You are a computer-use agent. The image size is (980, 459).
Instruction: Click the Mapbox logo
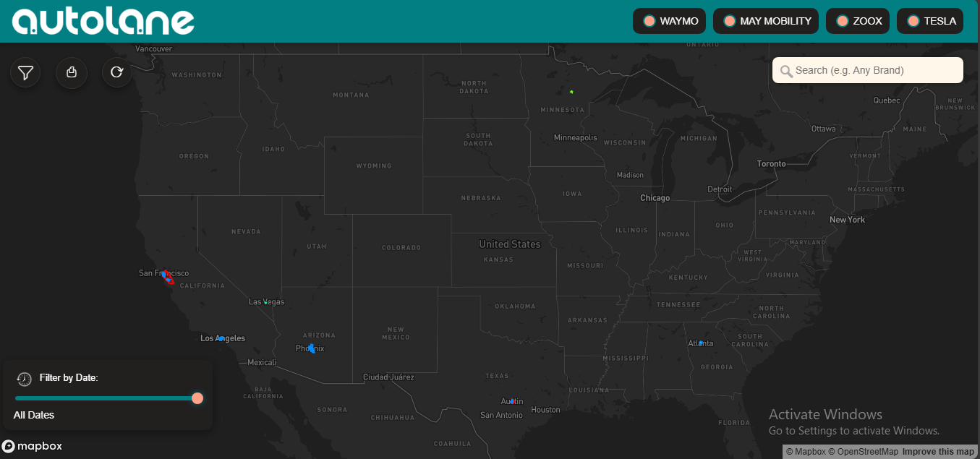pos(32,446)
